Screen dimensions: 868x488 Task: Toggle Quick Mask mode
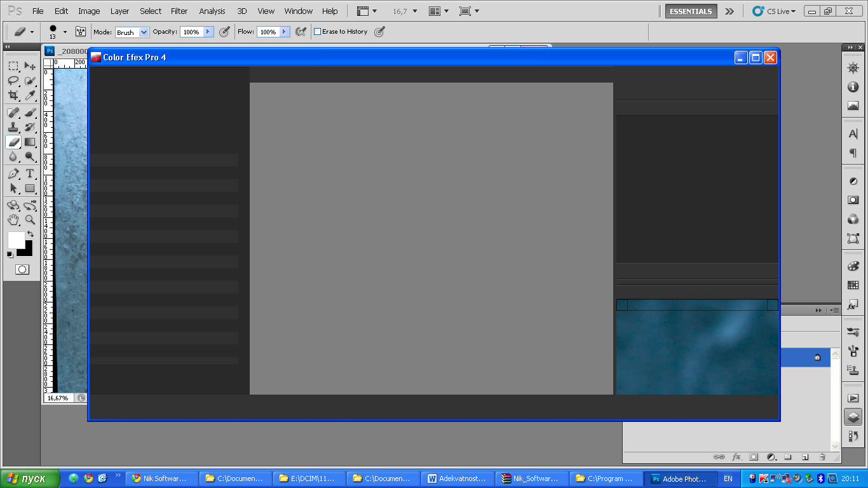[22, 269]
